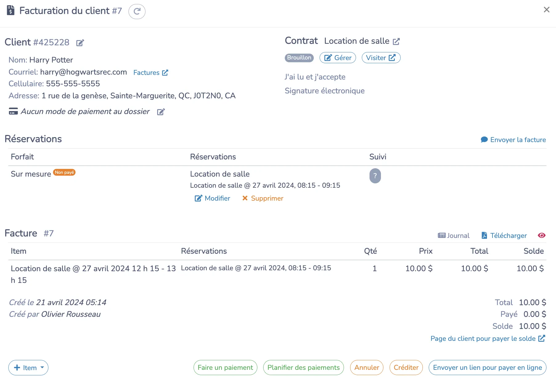Click the credit card icon
556x392 pixels.
click(x=13, y=111)
